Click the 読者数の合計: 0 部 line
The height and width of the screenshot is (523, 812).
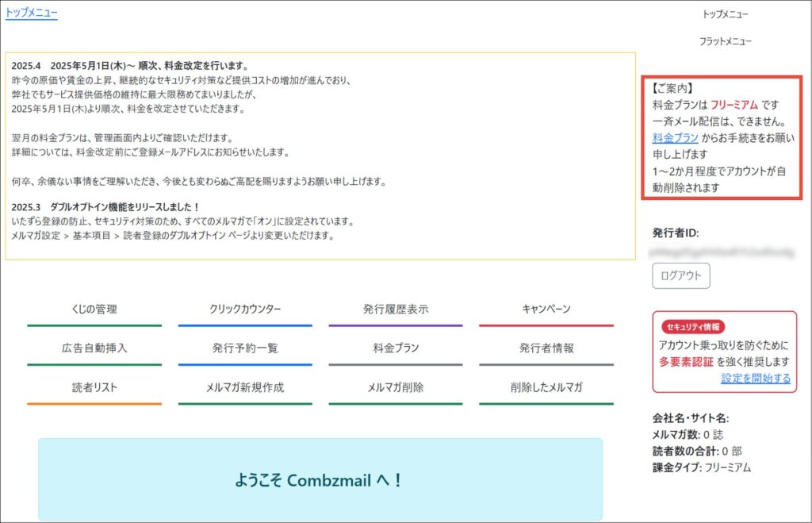coord(697,452)
